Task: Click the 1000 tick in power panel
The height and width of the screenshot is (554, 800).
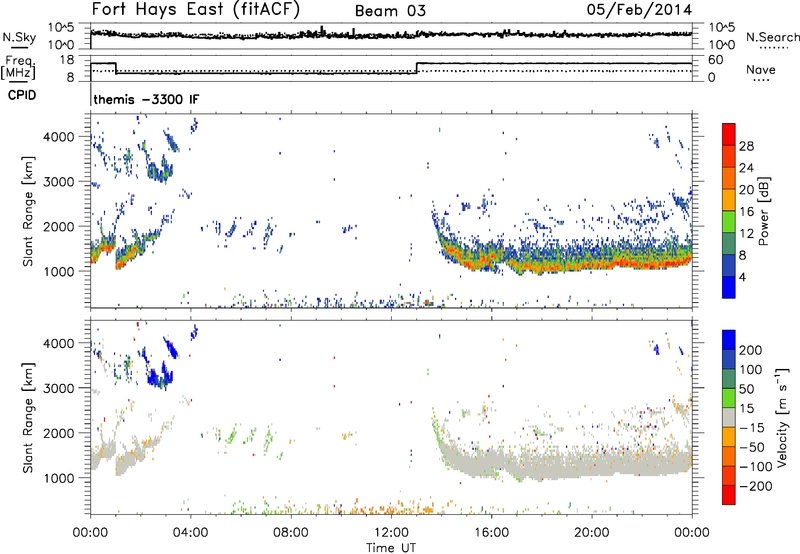Action: click(x=59, y=271)
